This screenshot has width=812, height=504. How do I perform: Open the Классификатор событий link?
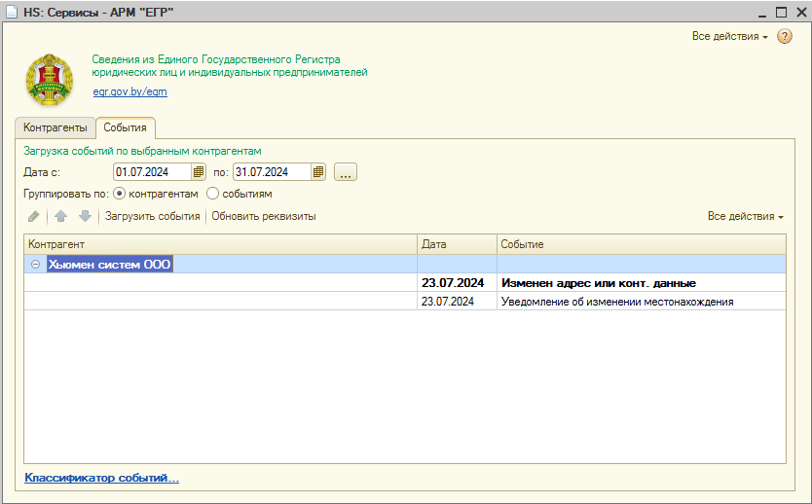[x=101, y=478]
